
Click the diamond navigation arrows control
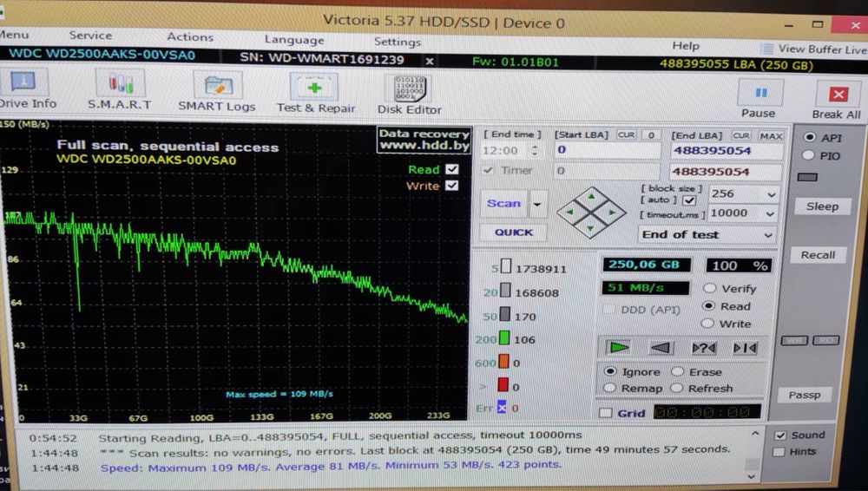pyautogui.click(x=590, y=212)
